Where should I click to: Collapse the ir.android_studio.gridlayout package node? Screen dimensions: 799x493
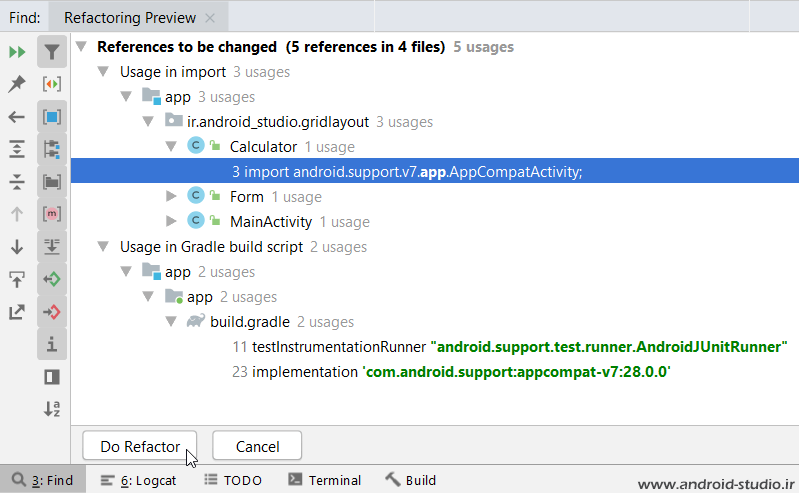pyautogui.click(x=148, y=121)
